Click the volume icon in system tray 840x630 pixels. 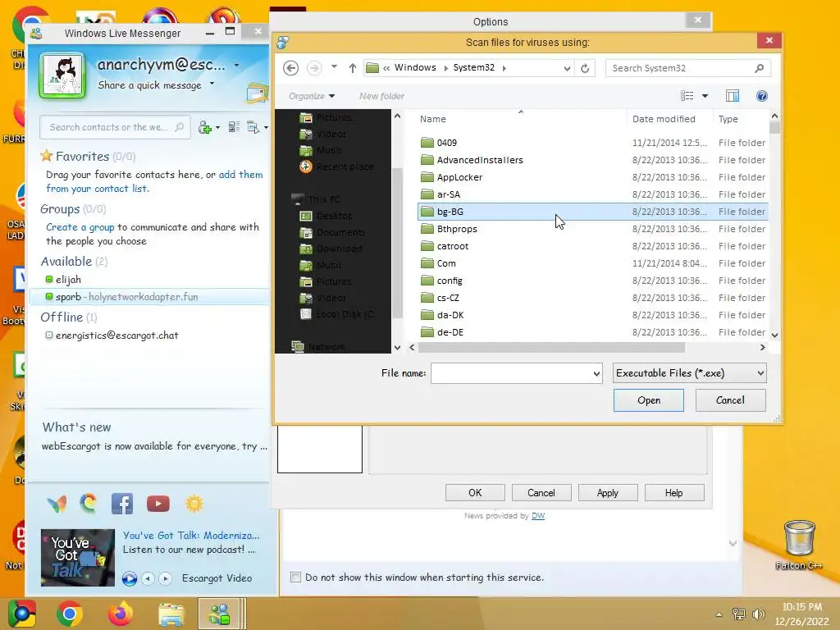click(x=759, y=614)
